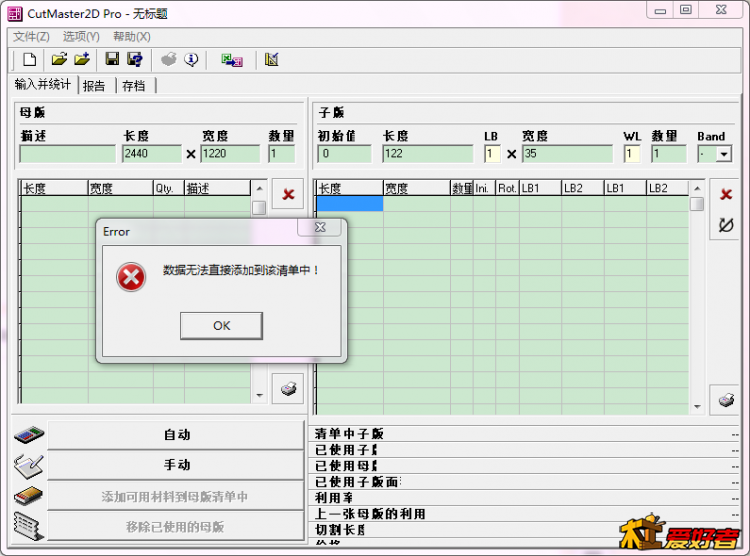The image size is (750, 556).
Task: Click the grayed print toolbar icon
Action: click(168, 59)
